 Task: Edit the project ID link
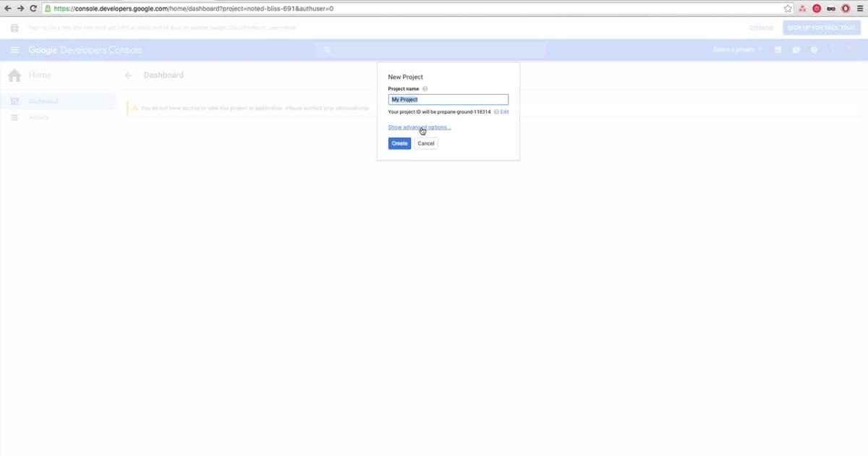point(504,112)
